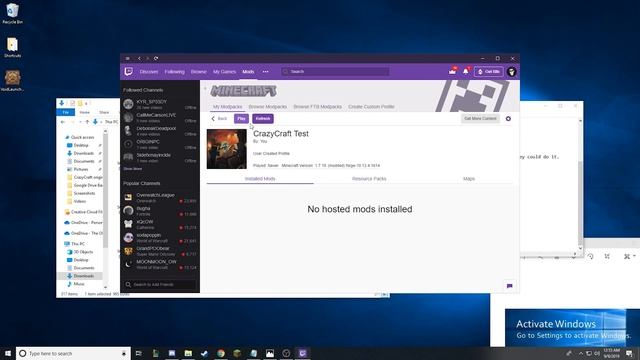Open Google Chrome from the taskbar
This screenshot has width=640, height=360.
[x=221, y=353]
